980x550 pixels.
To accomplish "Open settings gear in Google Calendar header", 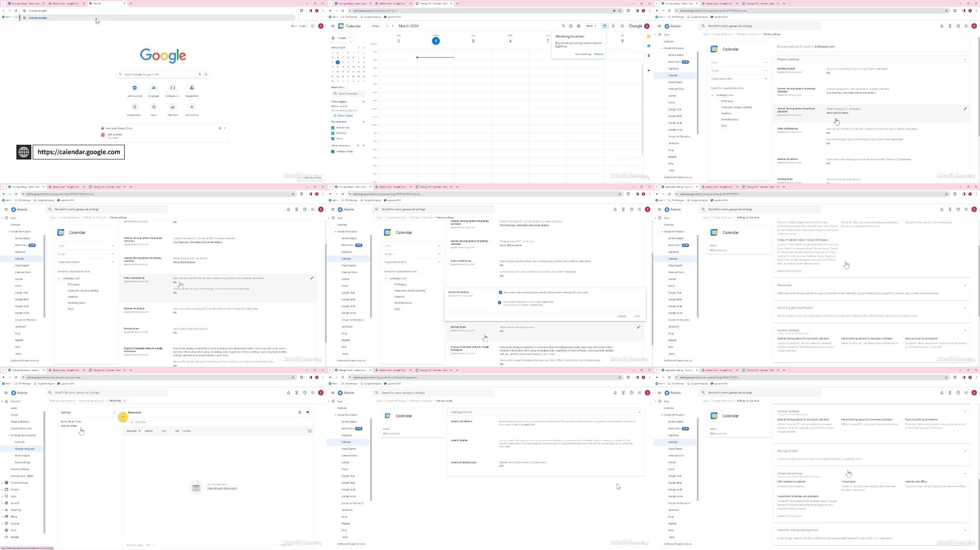I will (578, 26).
